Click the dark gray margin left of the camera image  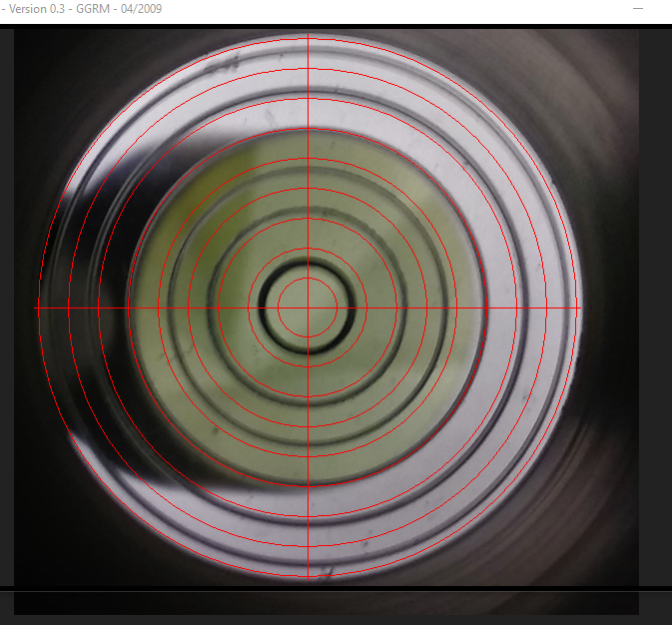point(6,300)
